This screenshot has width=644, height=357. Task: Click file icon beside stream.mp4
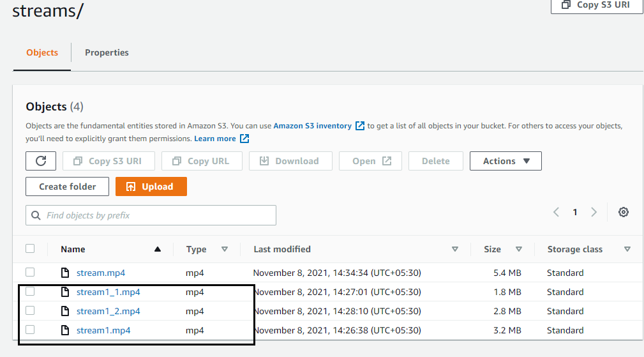point(65,273)
